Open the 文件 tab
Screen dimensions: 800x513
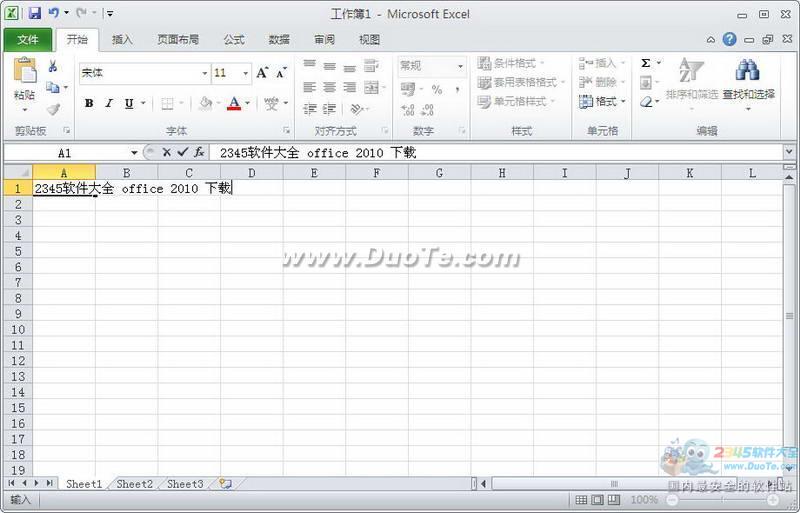coord(28,40)
